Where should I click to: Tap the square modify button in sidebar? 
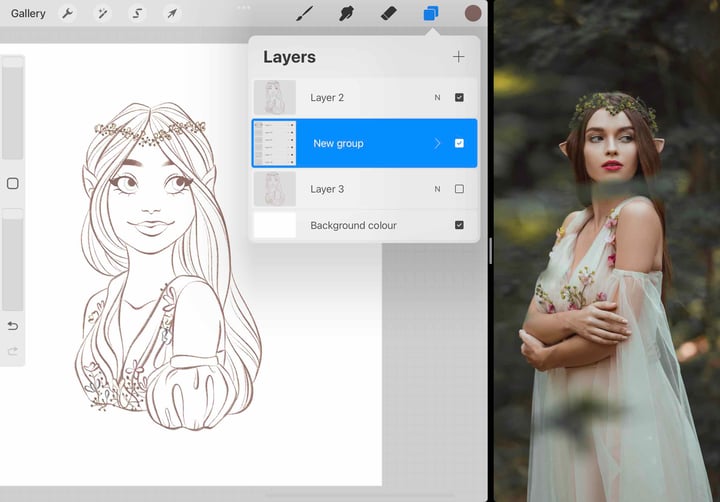pos(13,184)
